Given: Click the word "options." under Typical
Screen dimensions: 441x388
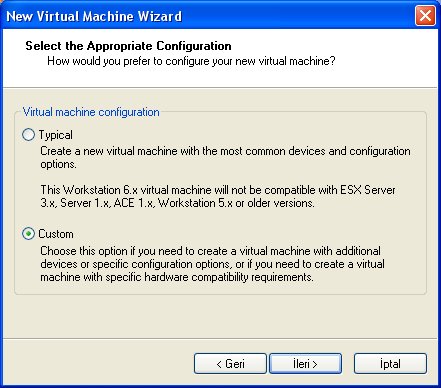Looking at the screenshot, I should click(58, 164).
